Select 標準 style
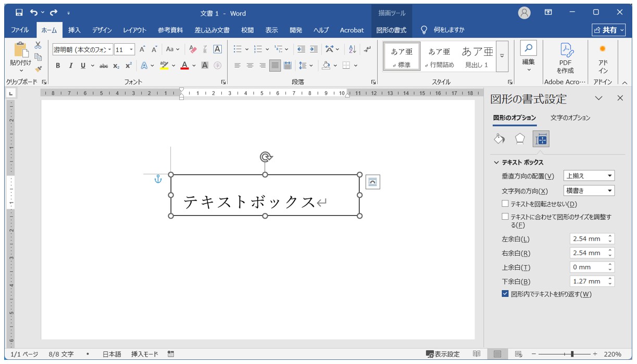 [x=402, y=56]
